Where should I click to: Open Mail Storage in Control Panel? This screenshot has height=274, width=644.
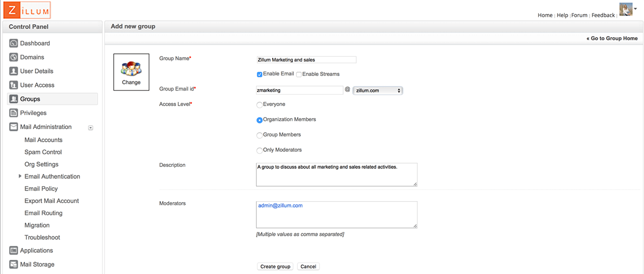coord(37,264)
